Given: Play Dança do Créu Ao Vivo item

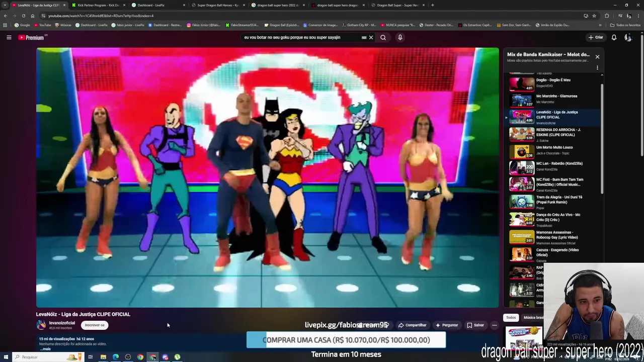Looking at the screenshot, I should (x=552, y=219).
